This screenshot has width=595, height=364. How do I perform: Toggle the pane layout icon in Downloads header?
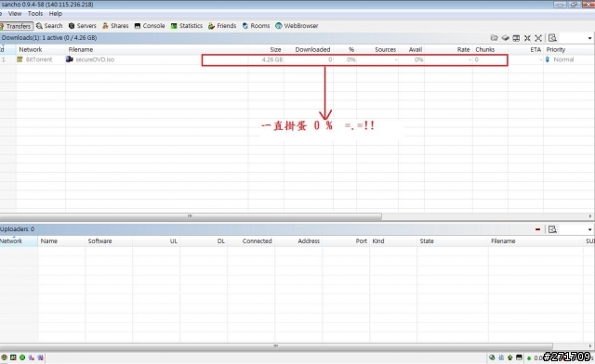[x=516, y=38]
